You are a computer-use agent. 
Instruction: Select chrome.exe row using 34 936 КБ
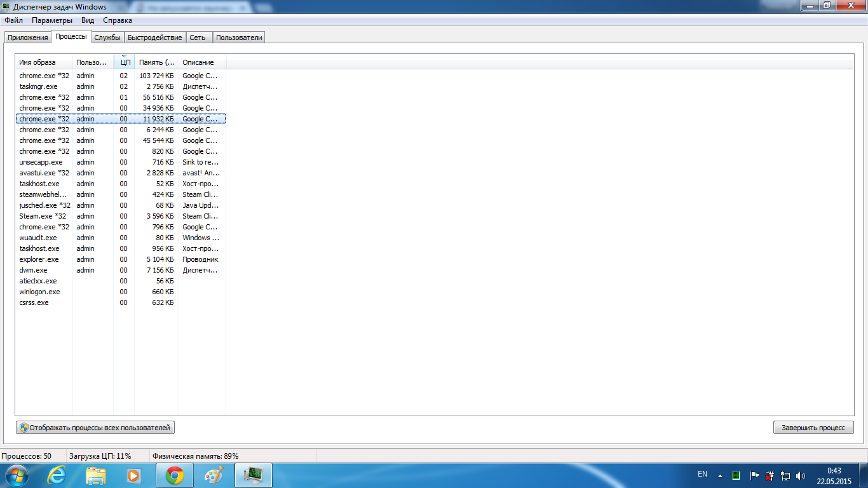point(121,108)
